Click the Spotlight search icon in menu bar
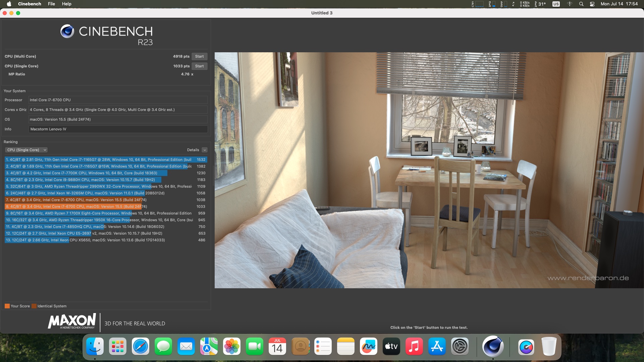 581,4
